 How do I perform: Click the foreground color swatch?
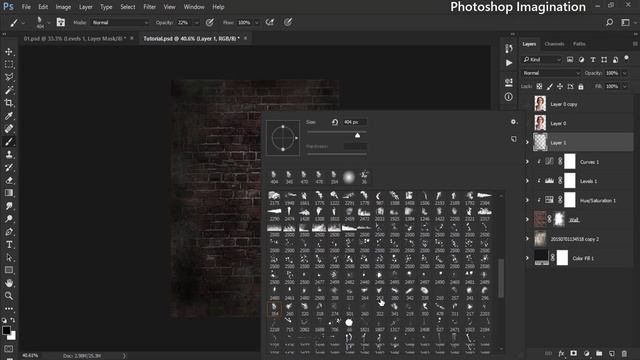(6, 330)
